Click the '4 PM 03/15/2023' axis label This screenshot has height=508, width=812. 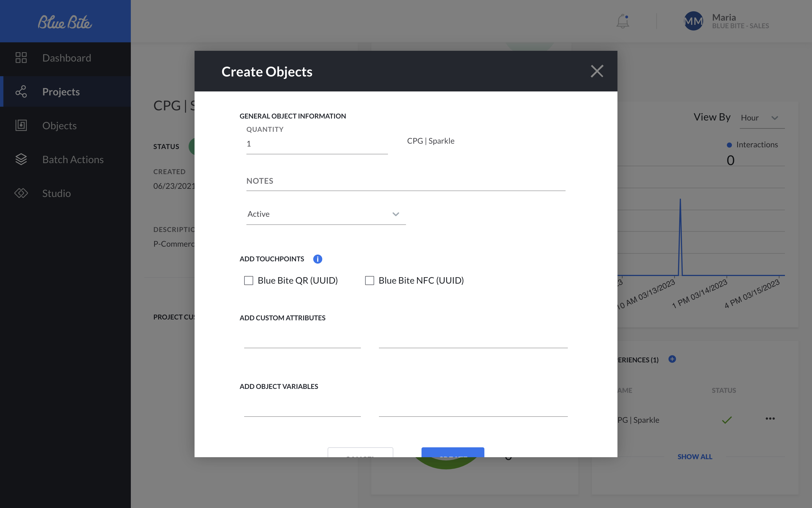pyautogui.click(x=752, y=294)
